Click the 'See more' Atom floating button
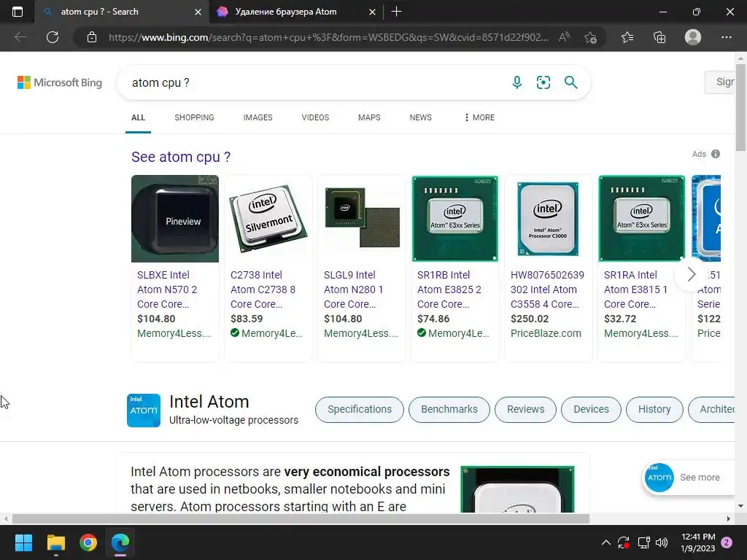 pyautogui.click(x=688, y=477)
